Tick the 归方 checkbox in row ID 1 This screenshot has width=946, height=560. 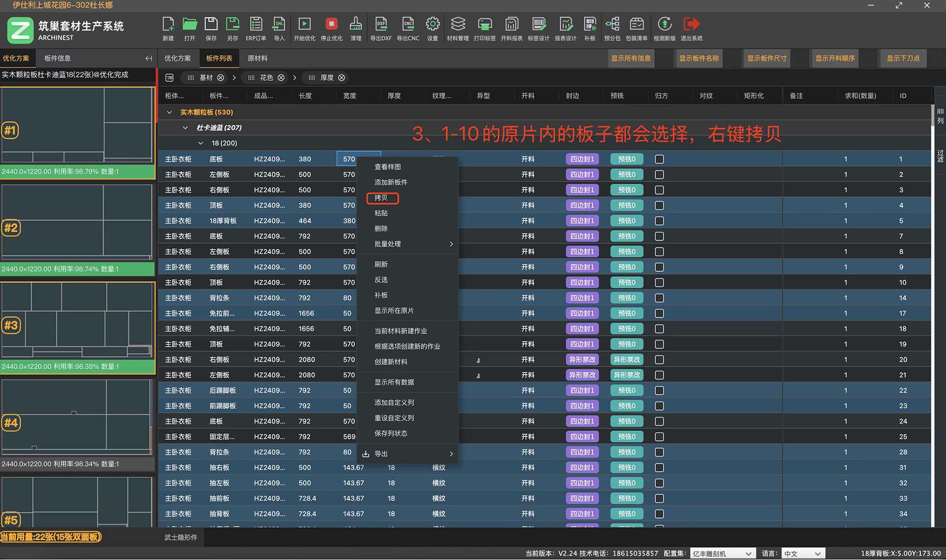pyautogui.click(x=659, y=159)
